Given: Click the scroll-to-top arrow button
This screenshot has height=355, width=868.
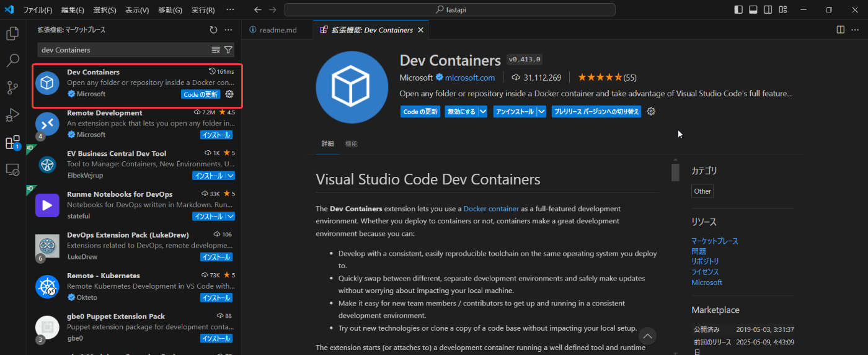Looking at the screenshot, I should pos(647,336).
